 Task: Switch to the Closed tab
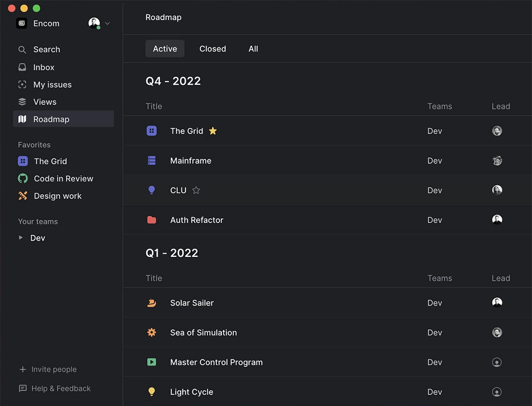212,48
